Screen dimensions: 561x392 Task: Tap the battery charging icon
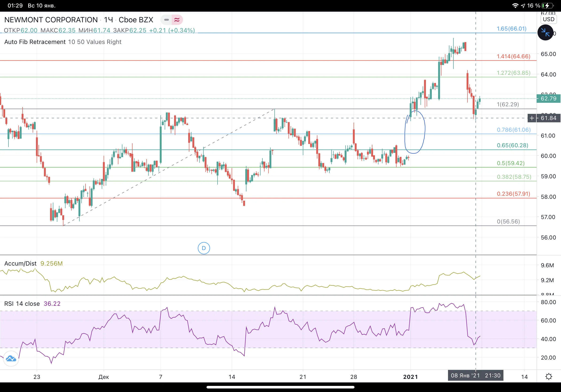pyautogui.click(x=547, y=6)
